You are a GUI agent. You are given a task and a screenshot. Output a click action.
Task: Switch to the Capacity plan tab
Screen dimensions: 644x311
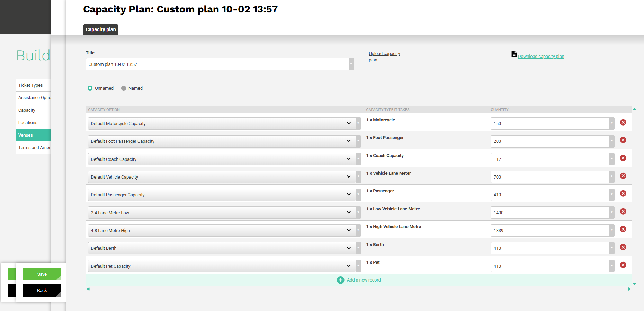[x=101, y=29]
